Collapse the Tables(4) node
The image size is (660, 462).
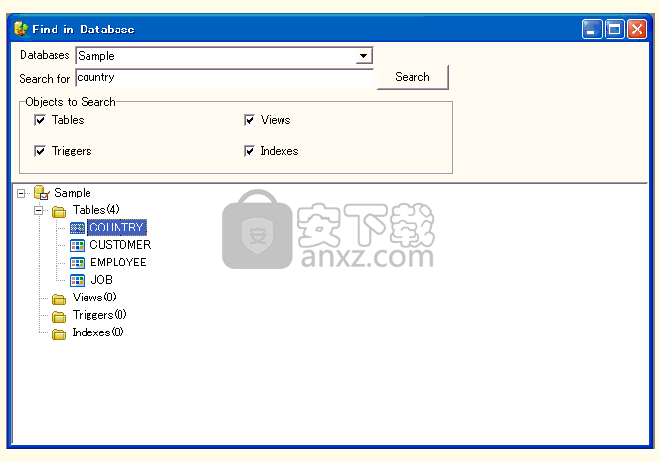tap(39, 210)
